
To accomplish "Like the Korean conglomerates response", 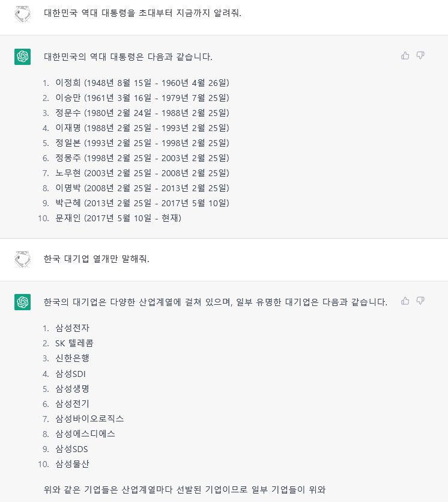I will [x=405, y=301].
